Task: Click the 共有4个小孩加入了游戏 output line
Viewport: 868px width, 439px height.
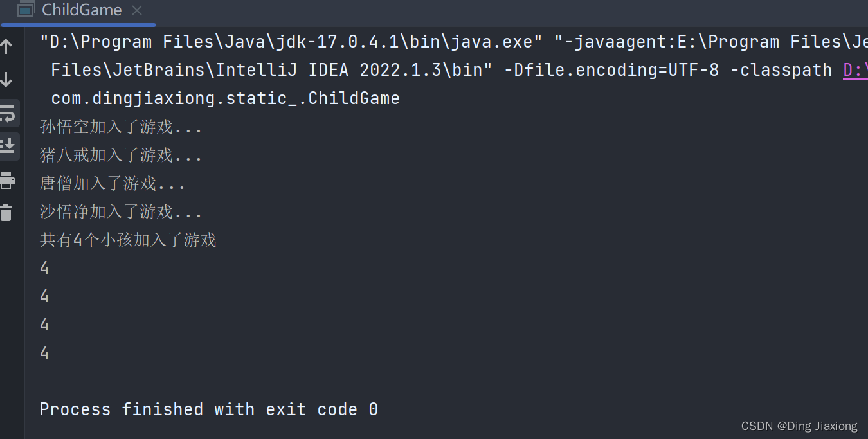Action: 128,240
